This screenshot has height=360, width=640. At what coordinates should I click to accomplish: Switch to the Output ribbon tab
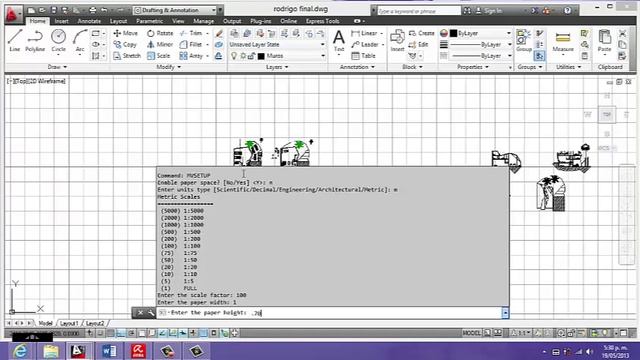pos(232,21)
